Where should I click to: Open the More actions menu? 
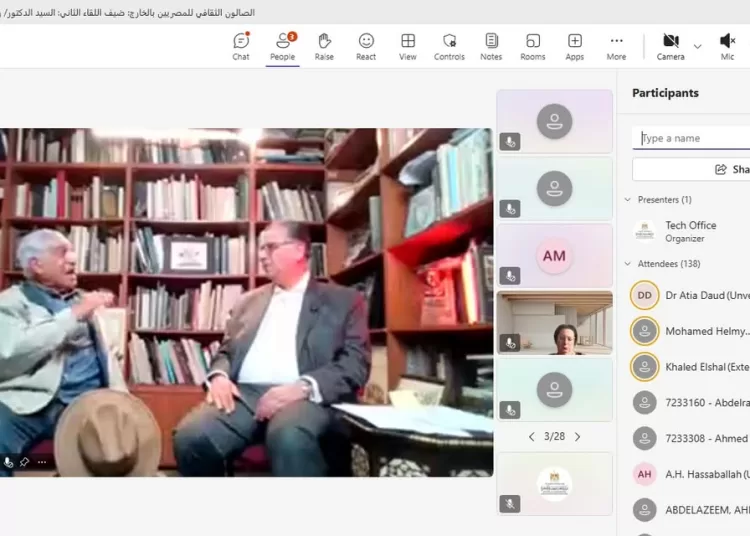[616, 46]
